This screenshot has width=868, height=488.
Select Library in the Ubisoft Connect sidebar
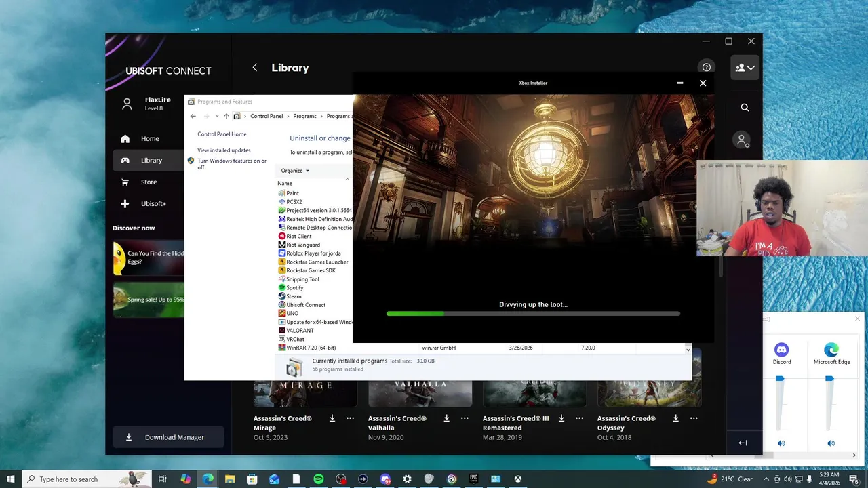[168, 161]
